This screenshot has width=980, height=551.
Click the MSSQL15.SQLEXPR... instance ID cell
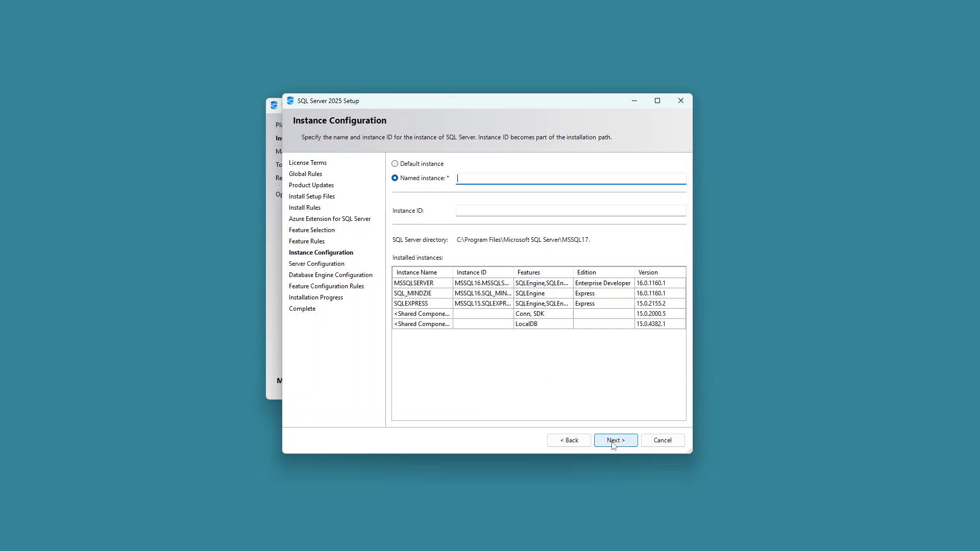pyautogui.click(x=483, y=304)
